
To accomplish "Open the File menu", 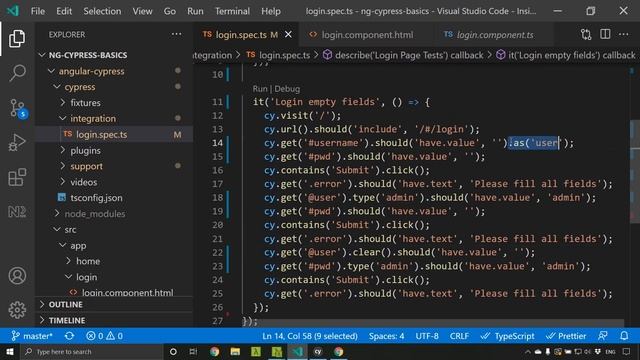I will (38, 11).
